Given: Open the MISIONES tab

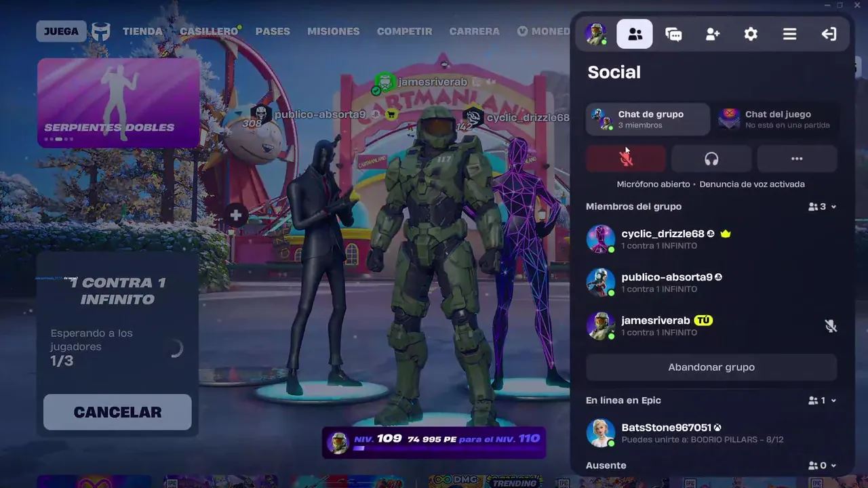Looking at the screenshot, I should click(x=334, y=31).
